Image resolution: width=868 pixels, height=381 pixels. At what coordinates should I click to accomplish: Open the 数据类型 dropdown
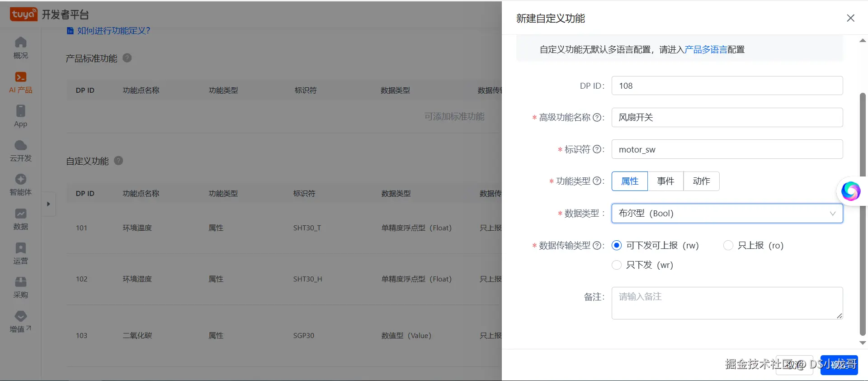[x=727, y=213]
